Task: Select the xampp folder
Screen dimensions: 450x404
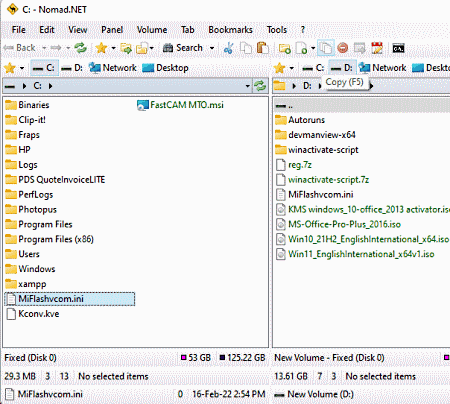Action: pos(26,284)
